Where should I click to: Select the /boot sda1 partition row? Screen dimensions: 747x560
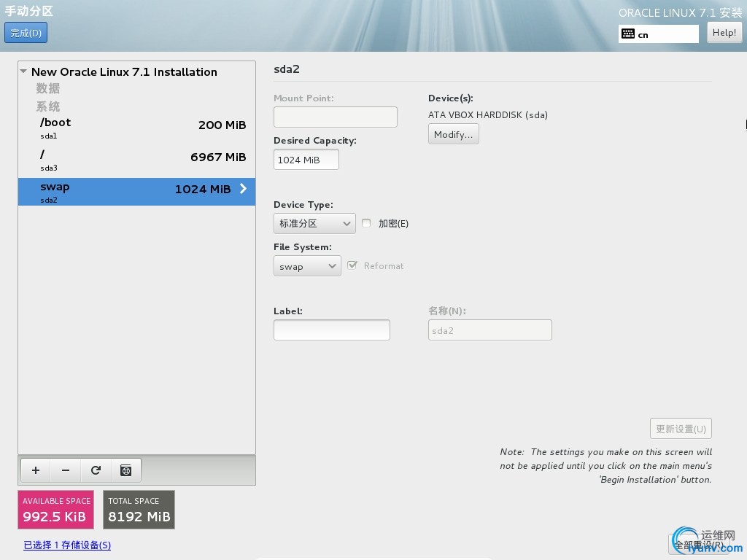pyautogui.click(x=136, y=128)
